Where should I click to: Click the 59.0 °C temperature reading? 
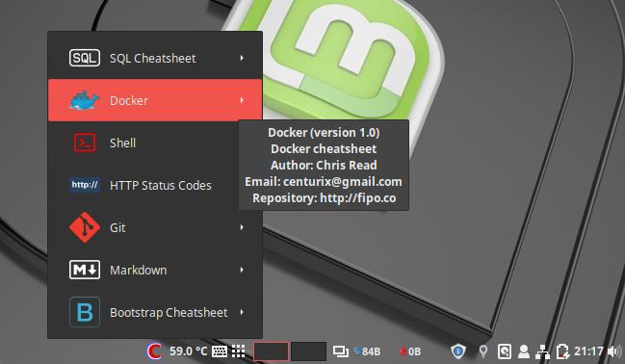[188, 351]
